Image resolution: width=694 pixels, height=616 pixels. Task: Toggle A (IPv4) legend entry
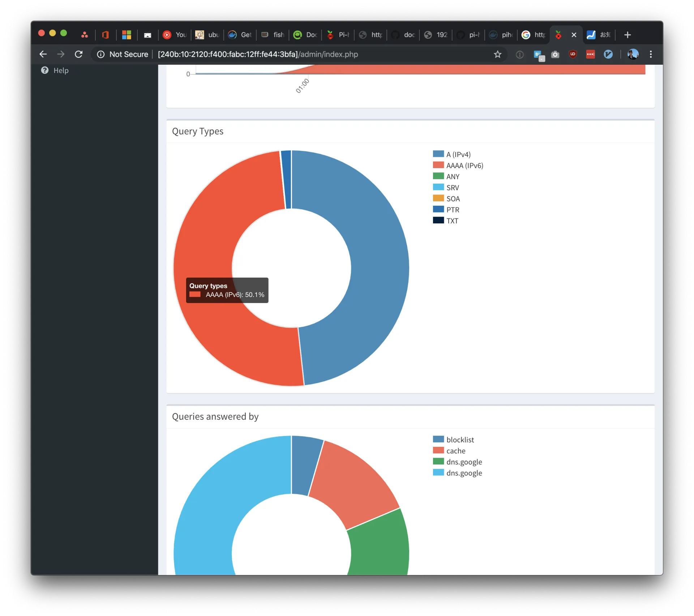pos(458,154)
